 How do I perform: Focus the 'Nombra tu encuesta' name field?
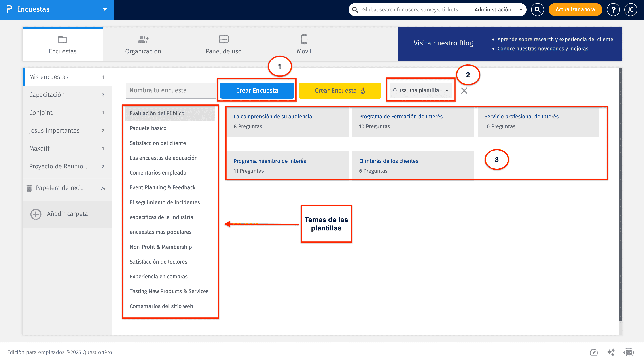tap(171, 90)
